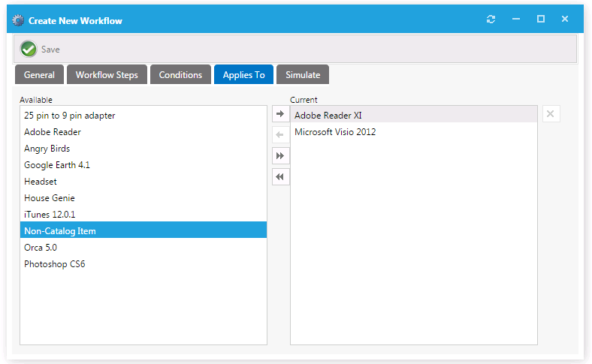Click the gear icon in title bar
Viewport: 592px width, 364px height.
19,20
